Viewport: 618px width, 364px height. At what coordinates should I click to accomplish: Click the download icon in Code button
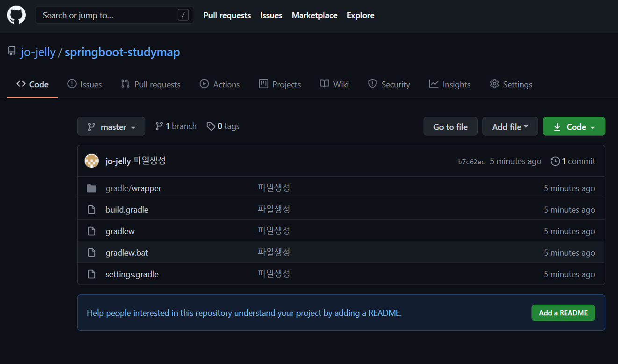[557, 127]
